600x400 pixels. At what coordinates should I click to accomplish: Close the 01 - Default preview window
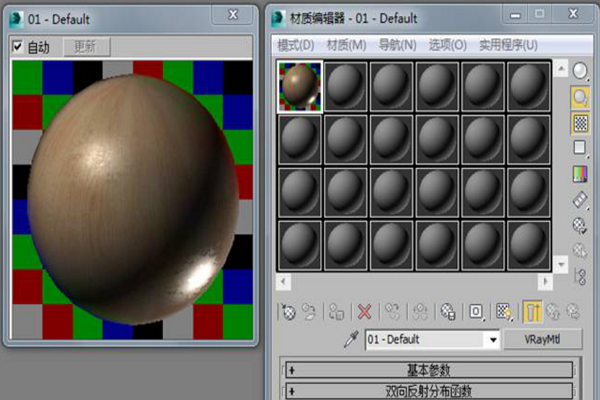[x=233, y=15]
